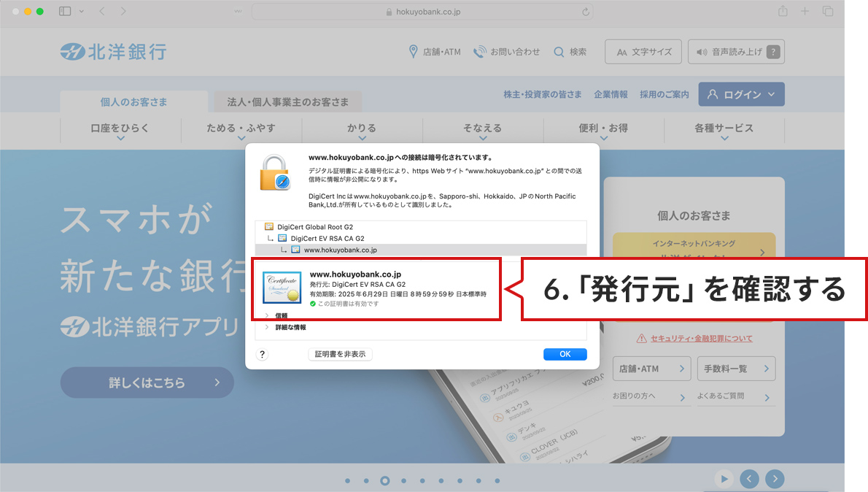Image resolution: width=868 pixels, height=492 pixels.
Task: Open the Safari share icon
Action: point(783,11)
